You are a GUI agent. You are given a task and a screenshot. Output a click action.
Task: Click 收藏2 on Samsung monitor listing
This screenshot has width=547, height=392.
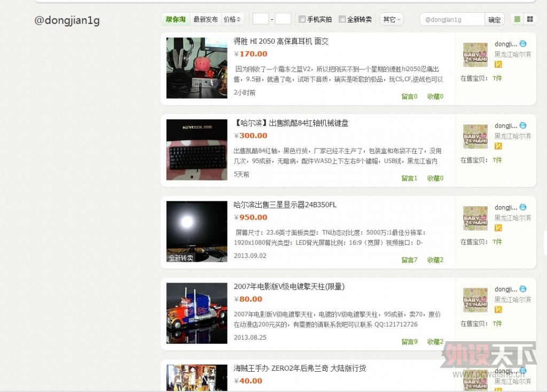coord(435,260)
